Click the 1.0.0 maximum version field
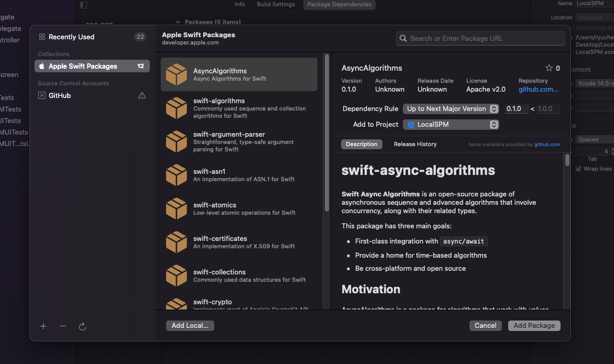The image size is (614, 364). click(x=548, y=109)
